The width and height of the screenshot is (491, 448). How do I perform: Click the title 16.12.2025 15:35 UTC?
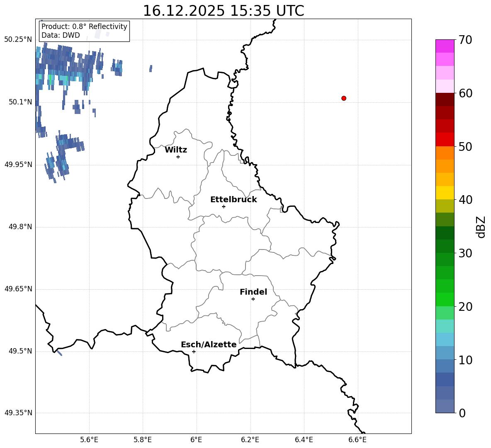coord(224,11)
